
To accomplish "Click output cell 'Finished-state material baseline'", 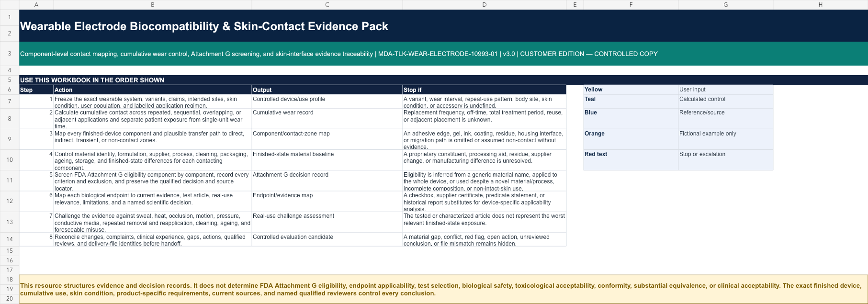I will pyautogui.click(x=327, y=160).
